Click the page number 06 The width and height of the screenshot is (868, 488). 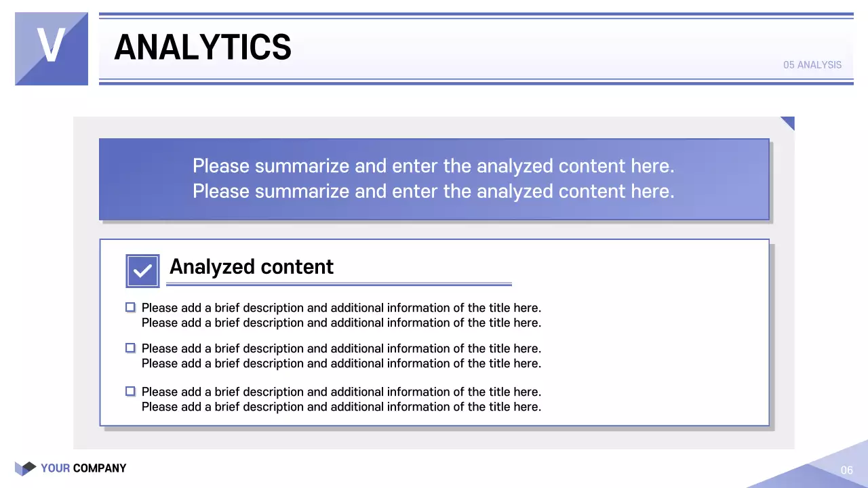click(846, 470)
